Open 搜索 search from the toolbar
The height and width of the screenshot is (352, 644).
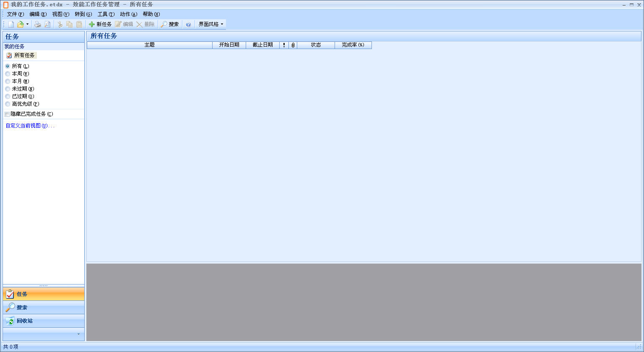[x=170, y=24]
